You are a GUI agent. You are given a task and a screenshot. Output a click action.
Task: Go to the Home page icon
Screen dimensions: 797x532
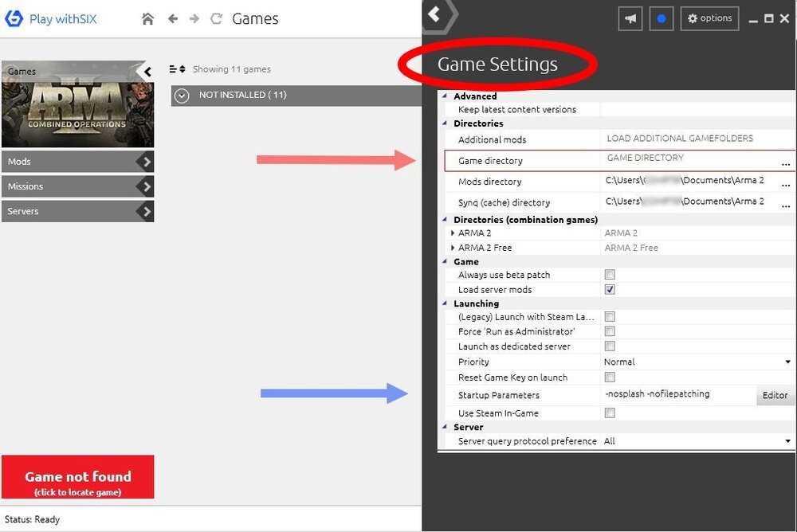pyautogui.click(x=148, y=19)
